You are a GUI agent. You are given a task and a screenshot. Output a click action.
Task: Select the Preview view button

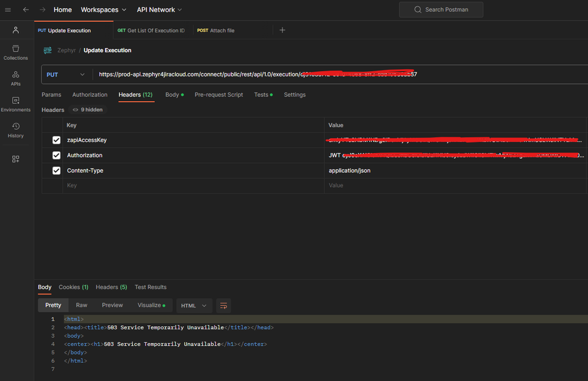(112, 305)
